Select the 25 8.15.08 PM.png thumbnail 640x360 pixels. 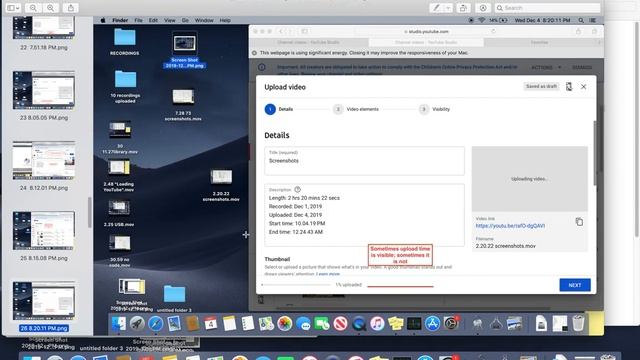click(44, 231)
